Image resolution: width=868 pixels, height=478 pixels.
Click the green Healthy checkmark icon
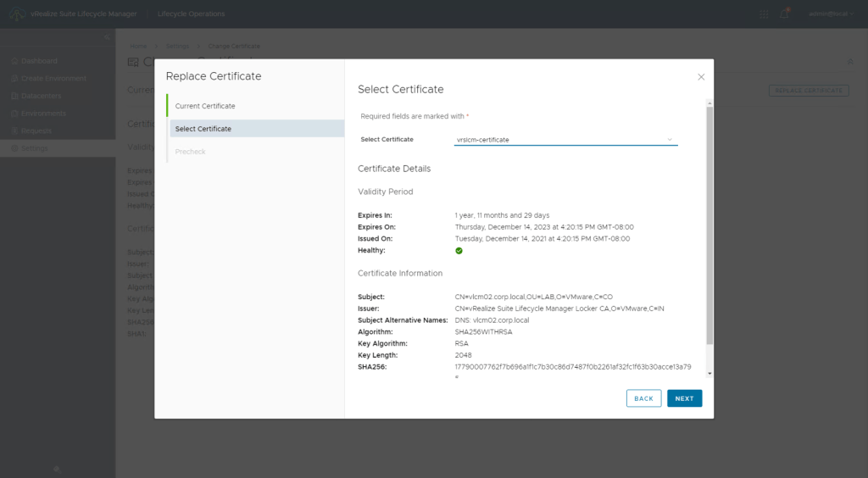click(x=459, y=251)
